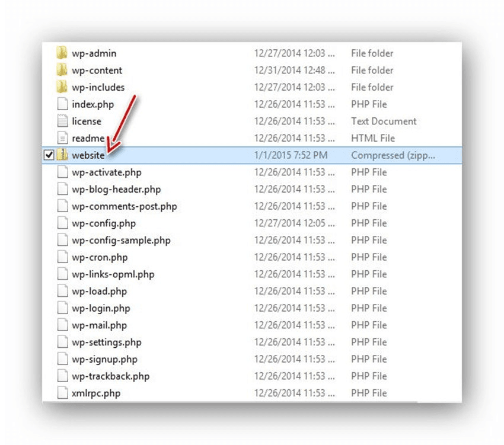The width and height of the screenshot is (504, 445).
Task: Click the wp-blog-header.php file icon
Action: click(x=62, y=189)
